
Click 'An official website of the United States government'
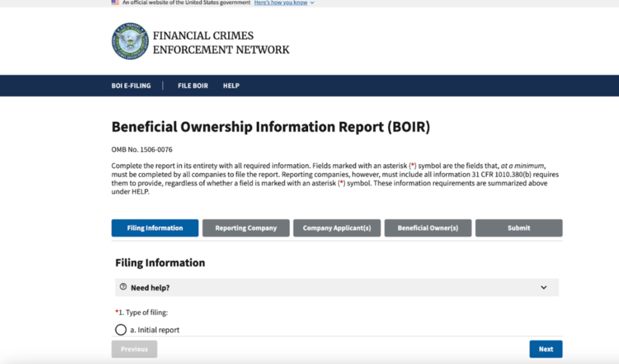pos(186,3)
